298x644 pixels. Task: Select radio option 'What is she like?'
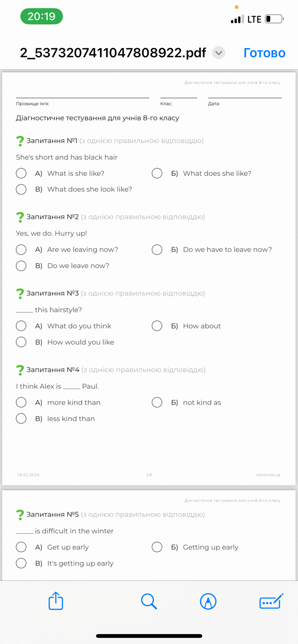click(21, 173)
